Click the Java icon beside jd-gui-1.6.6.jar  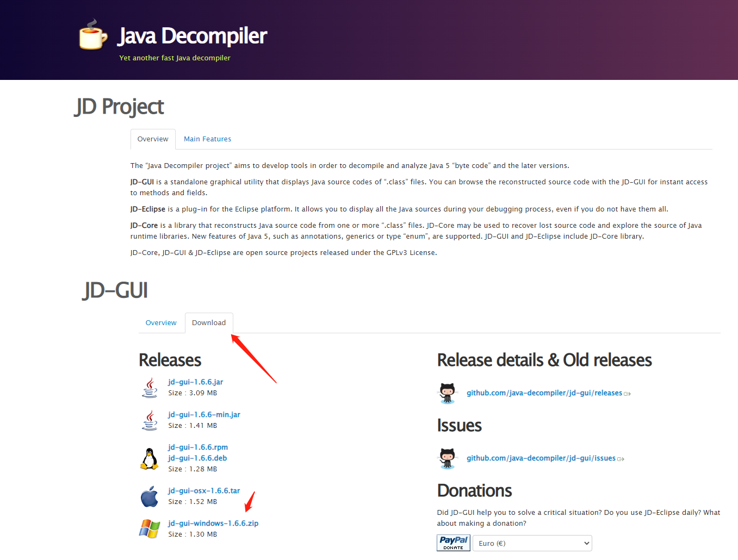tap(150, 387)
